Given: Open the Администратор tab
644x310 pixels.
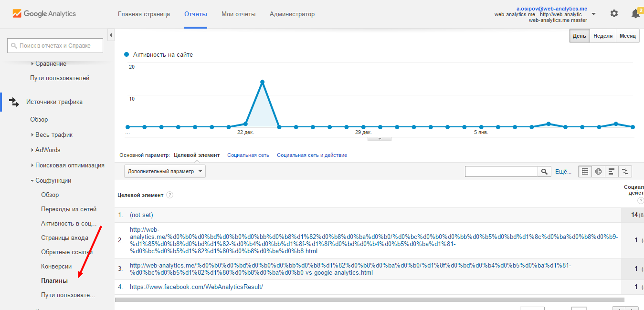Looking at the screenshot, I should click(x=292, y=14).
